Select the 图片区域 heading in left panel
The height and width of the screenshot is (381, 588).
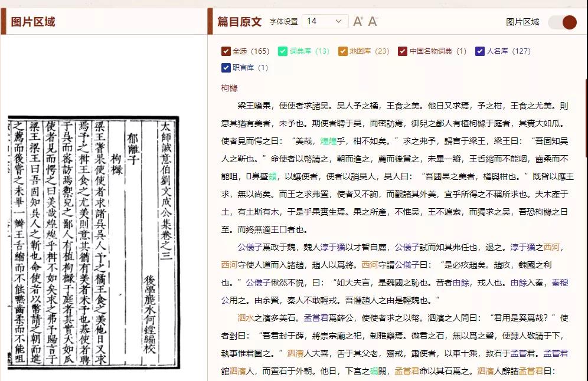tap(33, 22)
